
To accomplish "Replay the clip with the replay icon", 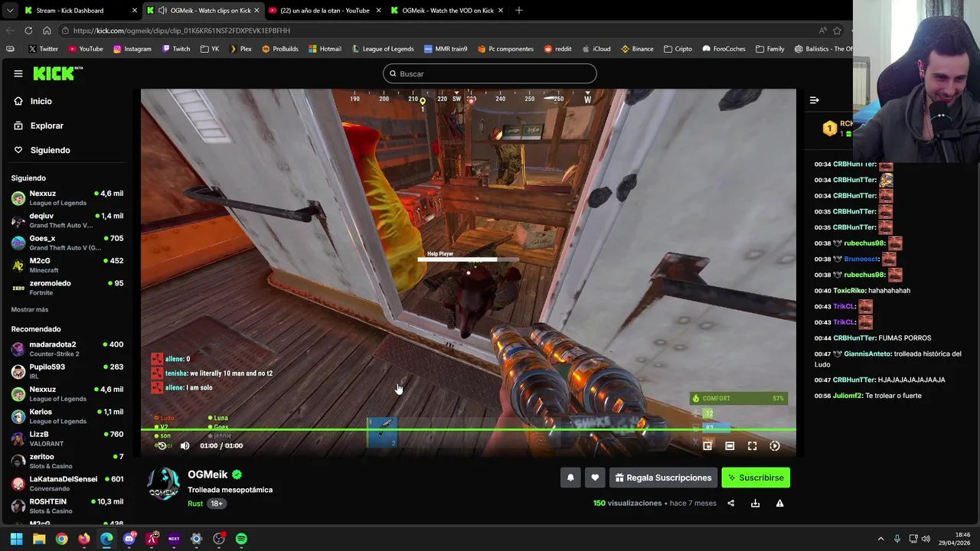I will [162, 445].
